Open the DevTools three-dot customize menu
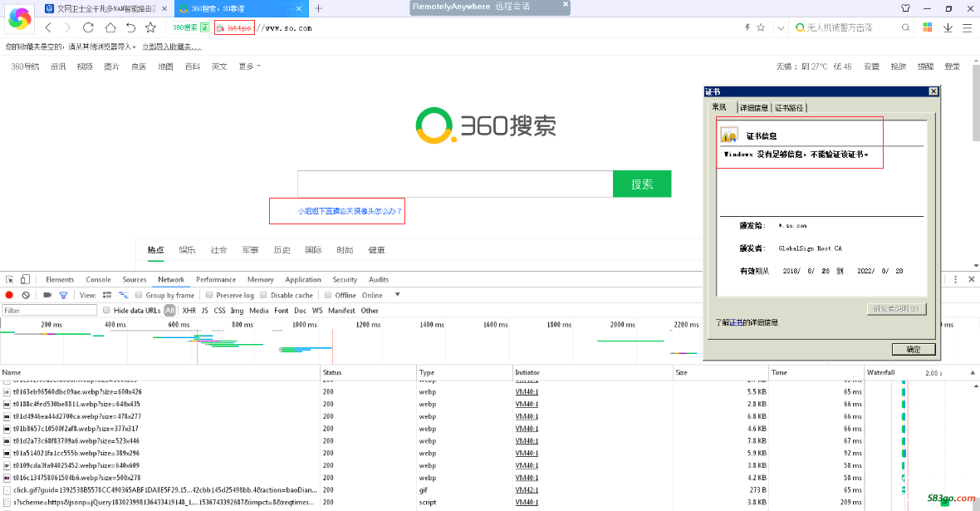Screen dimensions: 980x511 click(956, 279)
